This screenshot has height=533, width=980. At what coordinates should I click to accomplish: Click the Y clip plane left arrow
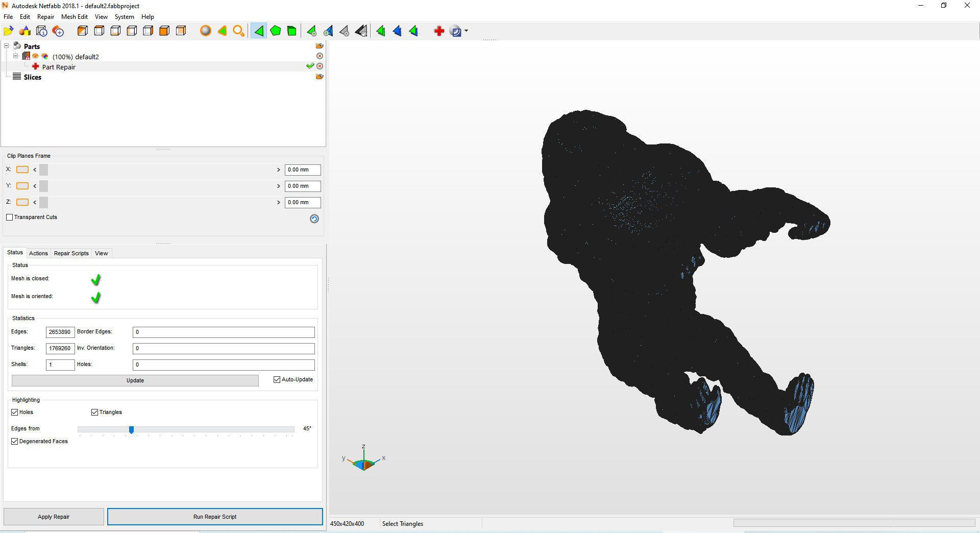click(35, 186)
